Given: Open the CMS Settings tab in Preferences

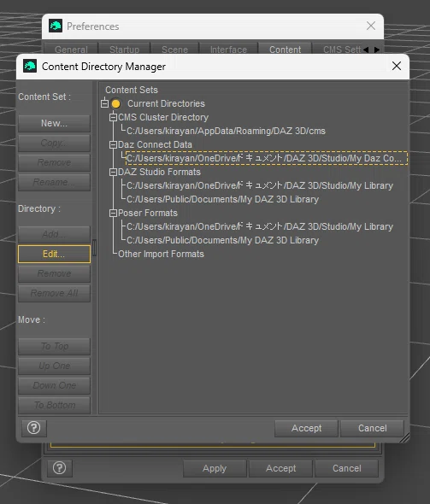Looking at the screenshot, I should (338, 50).
